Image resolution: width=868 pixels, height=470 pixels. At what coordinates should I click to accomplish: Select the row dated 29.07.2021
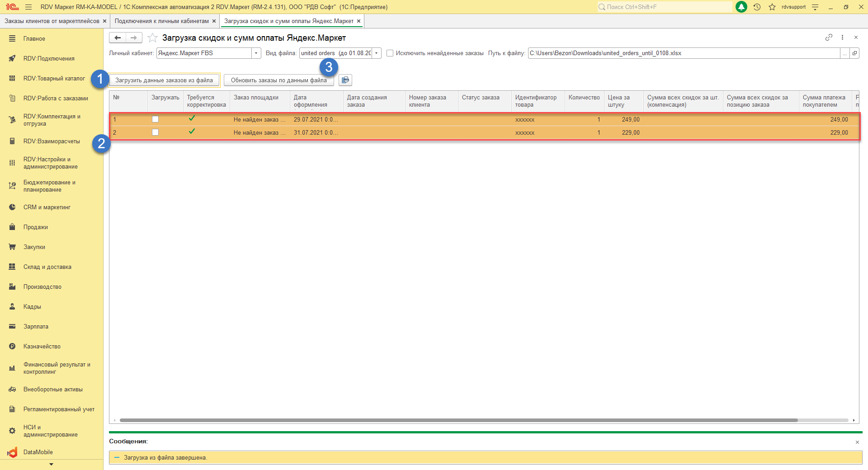click(x=484, y=119)
